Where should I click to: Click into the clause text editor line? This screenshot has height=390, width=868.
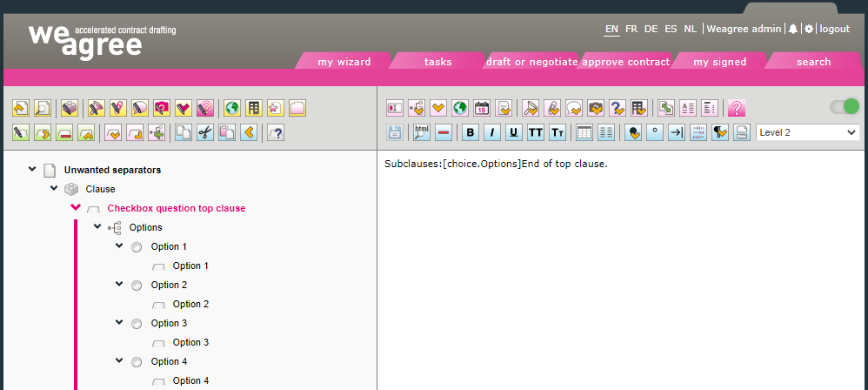pyautogui.click(x=496, y=165)
